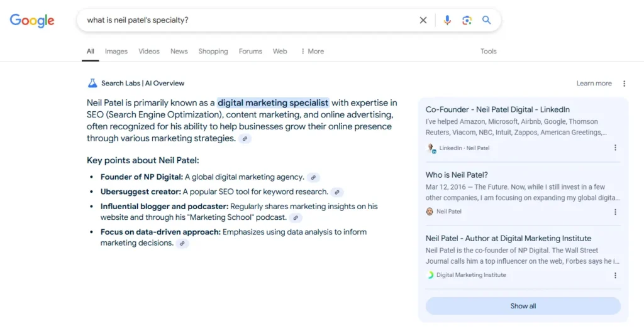
Task: Click the Key points about Neil Patel heading
Action: pyautogui.click(x=143, y=160)
